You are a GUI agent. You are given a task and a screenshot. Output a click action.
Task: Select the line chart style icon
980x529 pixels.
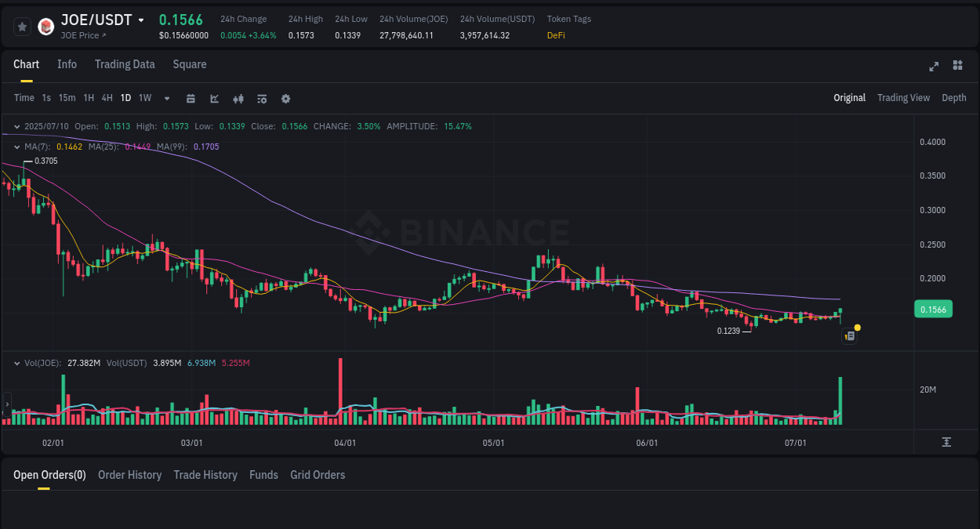[x=214, y=98]
